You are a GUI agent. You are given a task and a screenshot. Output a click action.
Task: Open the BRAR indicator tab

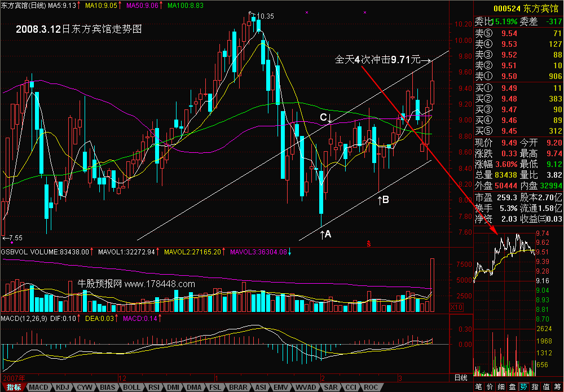tap(238, 387)
